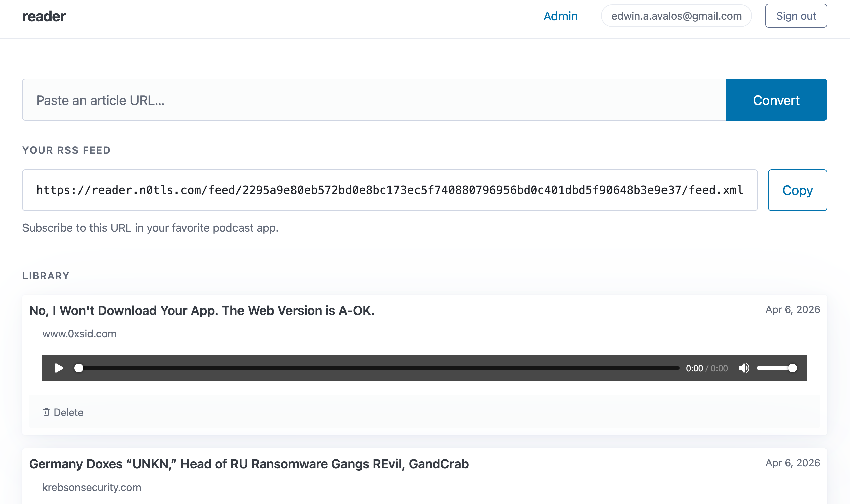Click the trash icon next to Delete
Screen dimensions: 850x504
pyautogui.click(x=46, y=412)
